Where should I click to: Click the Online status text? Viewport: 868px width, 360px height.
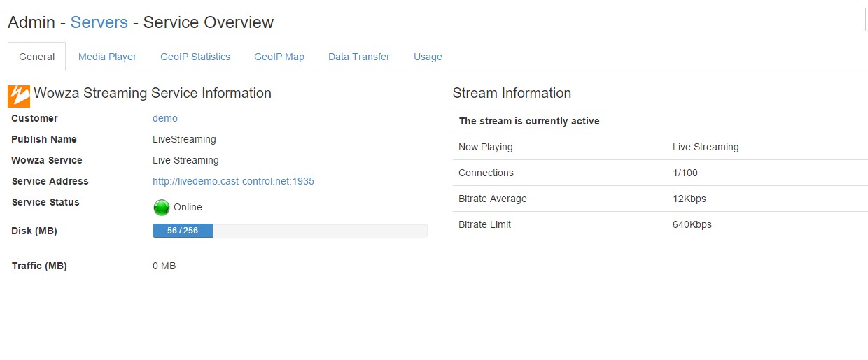pos(188,207)
